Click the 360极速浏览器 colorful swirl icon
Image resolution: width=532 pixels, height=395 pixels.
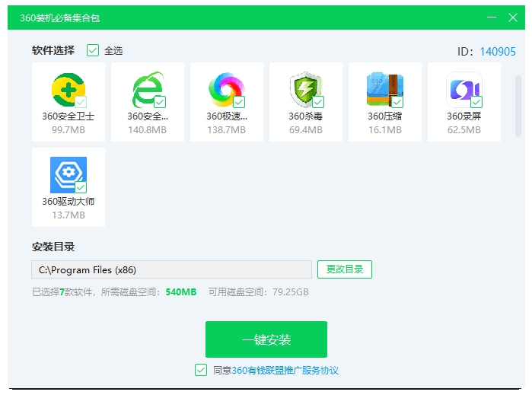(x=227, y=90)
